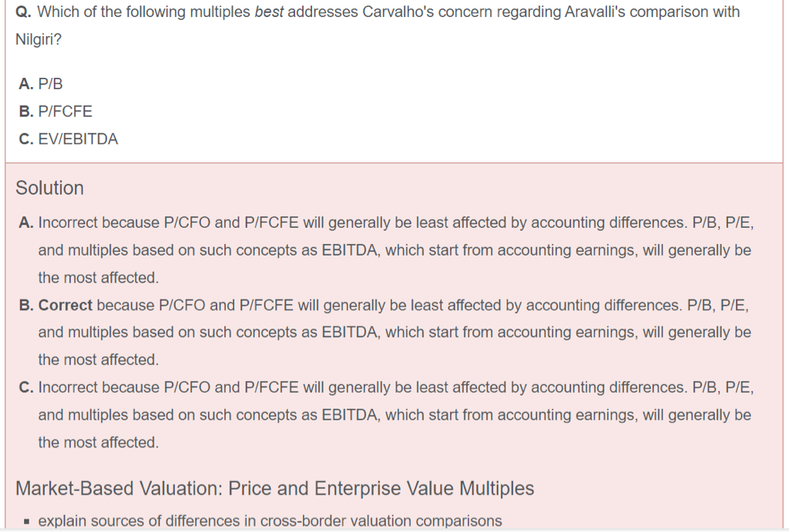Click the bold "B." letter beside P/FCFE

26,112
